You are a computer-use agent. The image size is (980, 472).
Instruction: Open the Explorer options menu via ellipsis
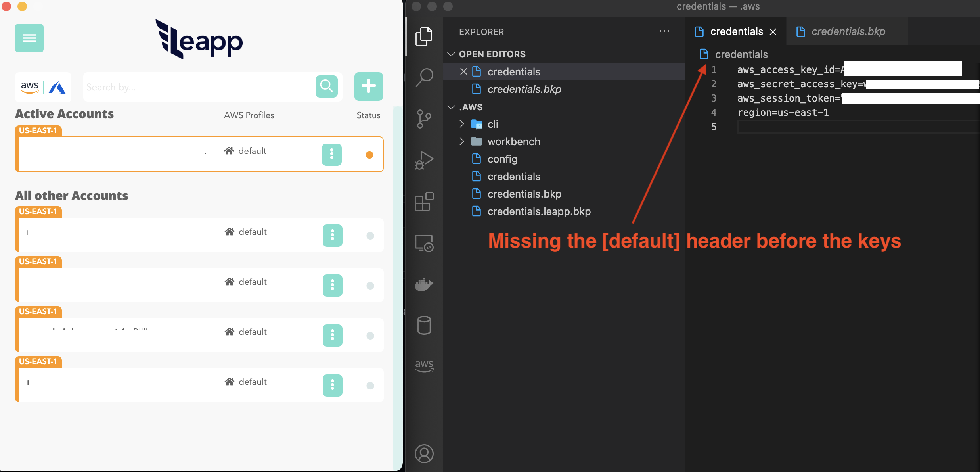pos(664,31)
